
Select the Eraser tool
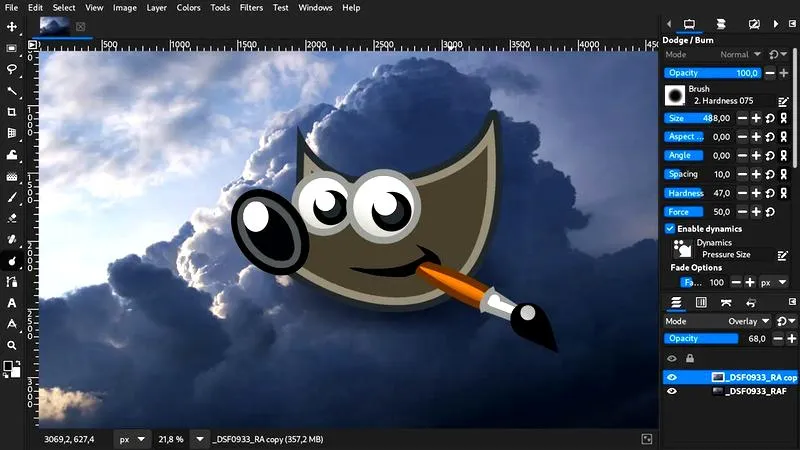coord(12,218)
